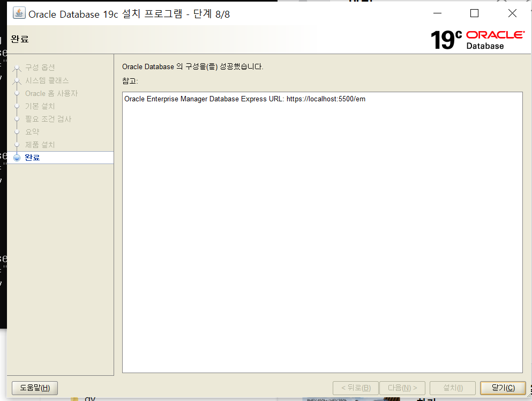Select the 기본 설치 step
Screen dimensions: 532x401
(x=40, y=106)
